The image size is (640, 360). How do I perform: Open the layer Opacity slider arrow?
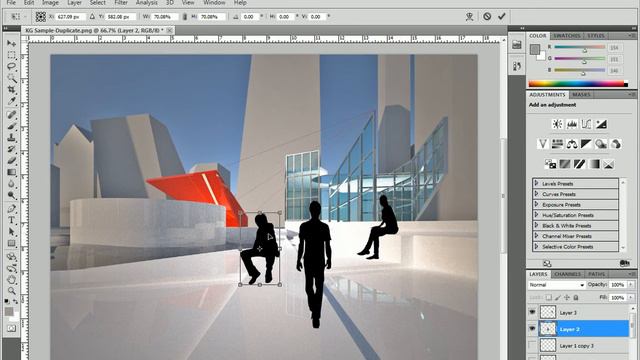[x=631, y=284]
